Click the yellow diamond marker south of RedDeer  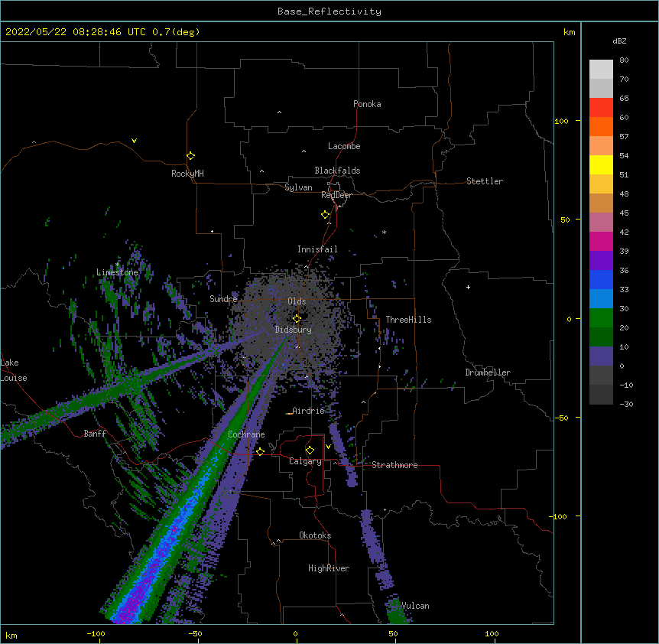tap(326, 215)
